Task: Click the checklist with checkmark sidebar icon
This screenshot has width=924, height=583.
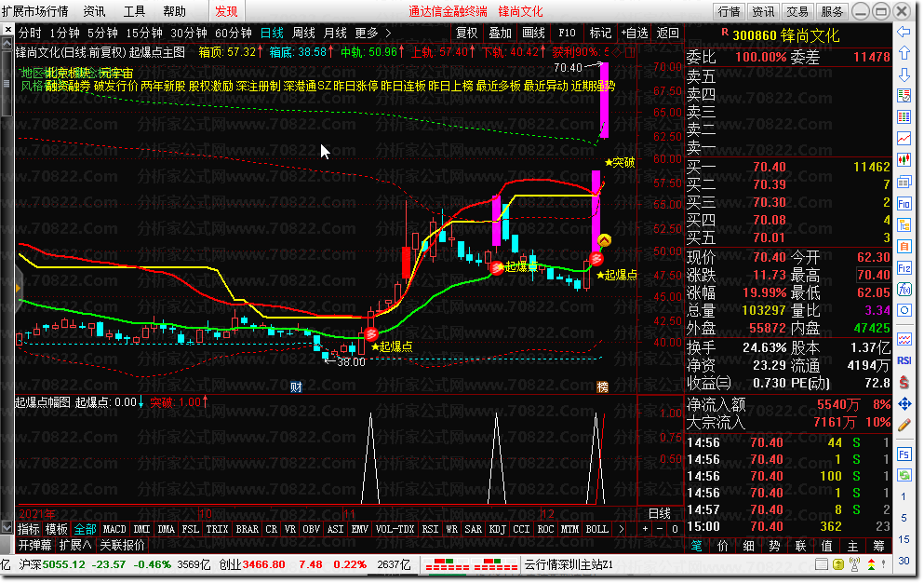Action: coord(904,96)
